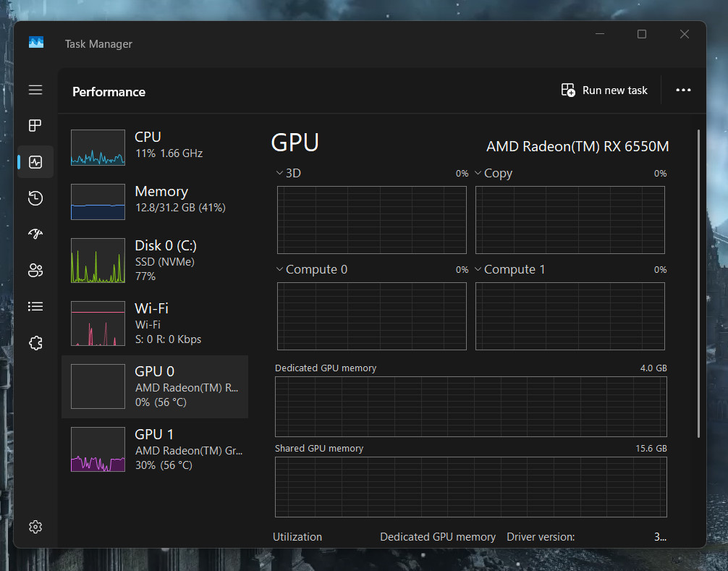Select the GPU 0 performance item

[x=155, y=386]
